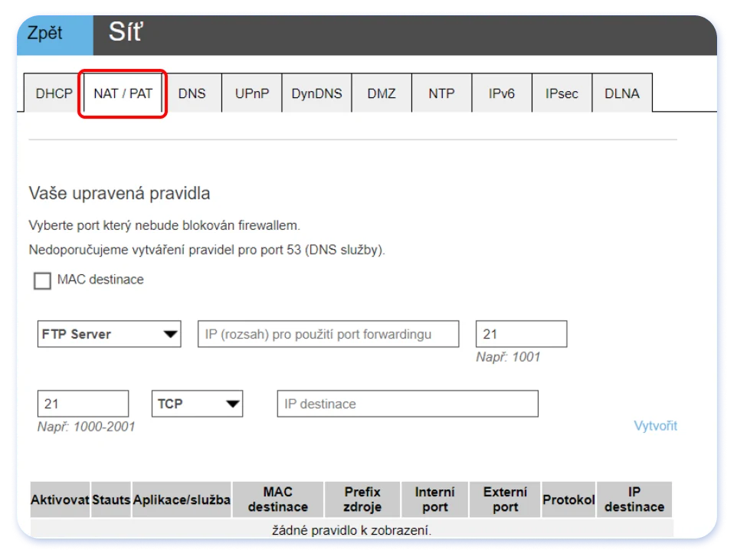Image resolution: width=737 pixels, height=560 pixels.
Task: Click the Zpět back button
Action: (45, 34)
